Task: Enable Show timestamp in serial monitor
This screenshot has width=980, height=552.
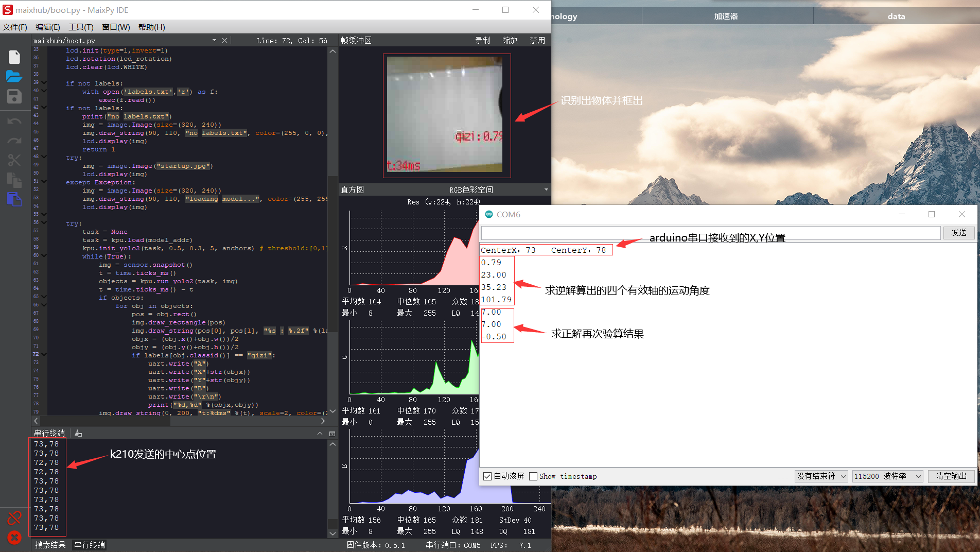Action: tap(533, 476)
